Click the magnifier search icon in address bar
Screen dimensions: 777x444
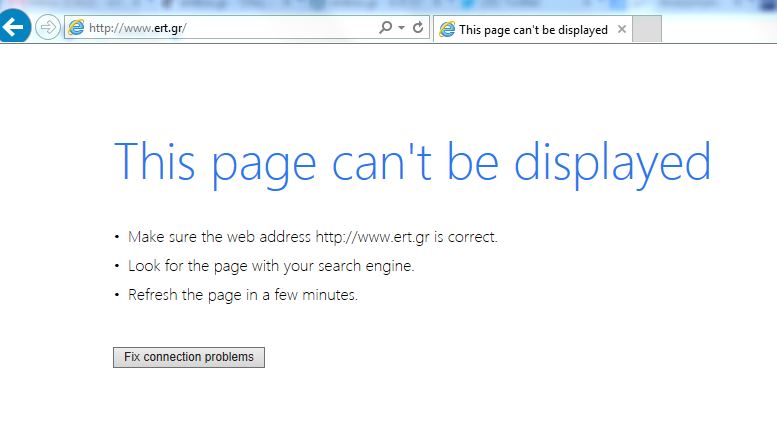point(386,28)
